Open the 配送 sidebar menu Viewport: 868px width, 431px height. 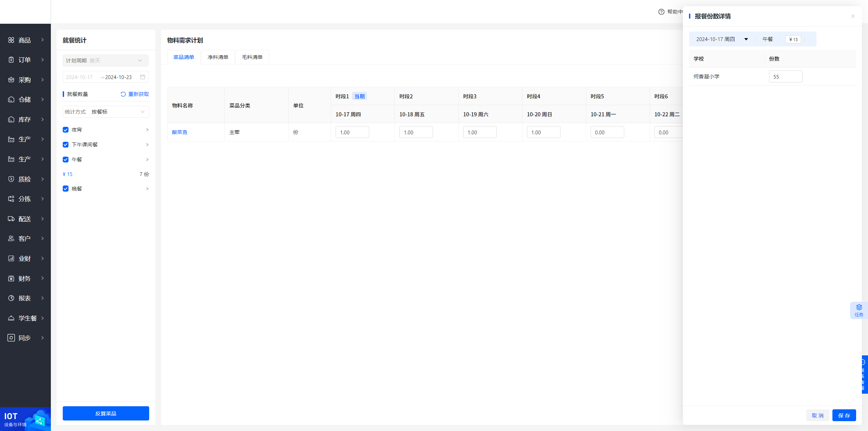point(25,219)
